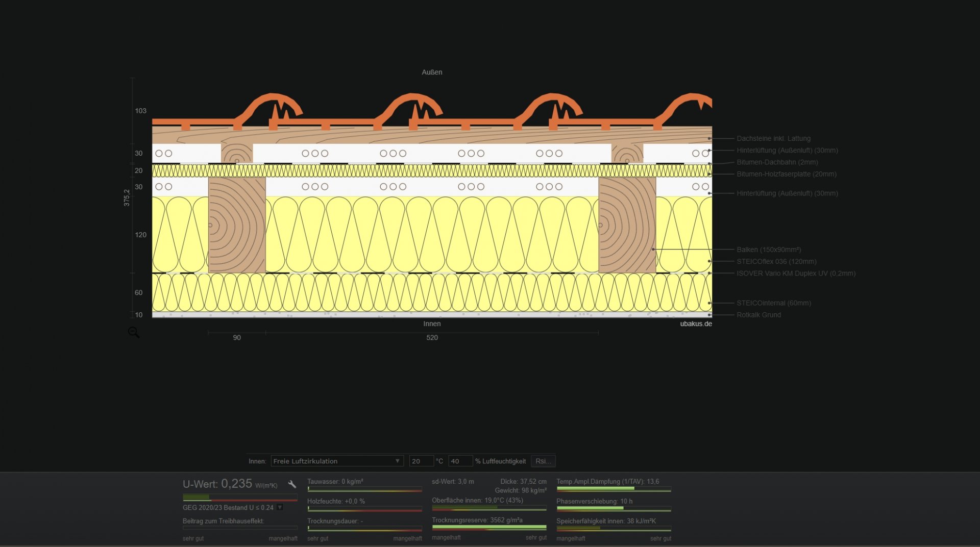Open U-Wert settings wrench icon
This screenshot has width=980, height=547.
[x=292, y=484]
